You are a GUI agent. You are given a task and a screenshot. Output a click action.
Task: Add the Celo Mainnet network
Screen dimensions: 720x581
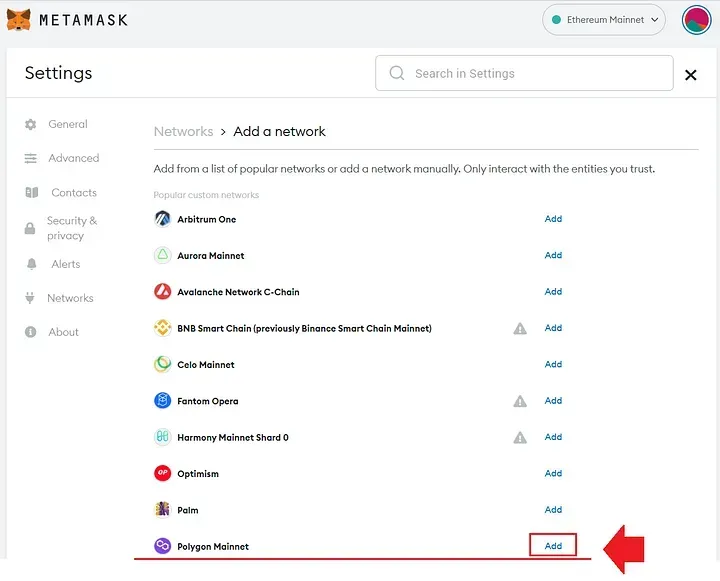click(x=553, y=364)
